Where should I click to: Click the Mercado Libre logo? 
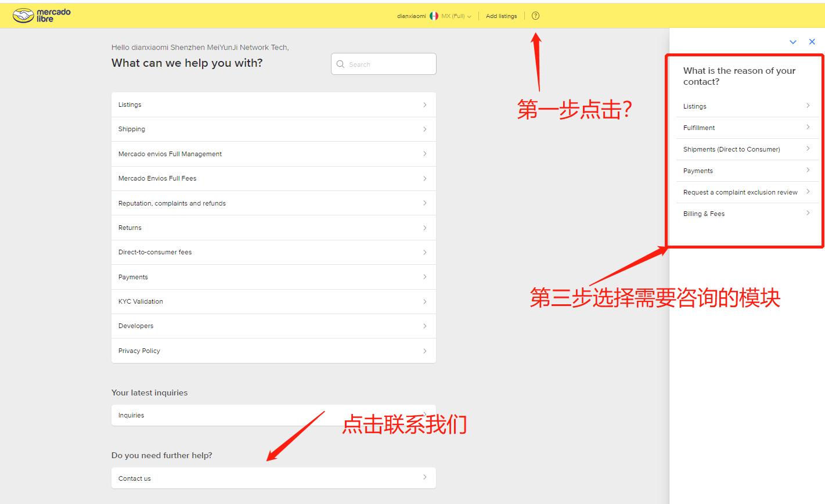42,15
